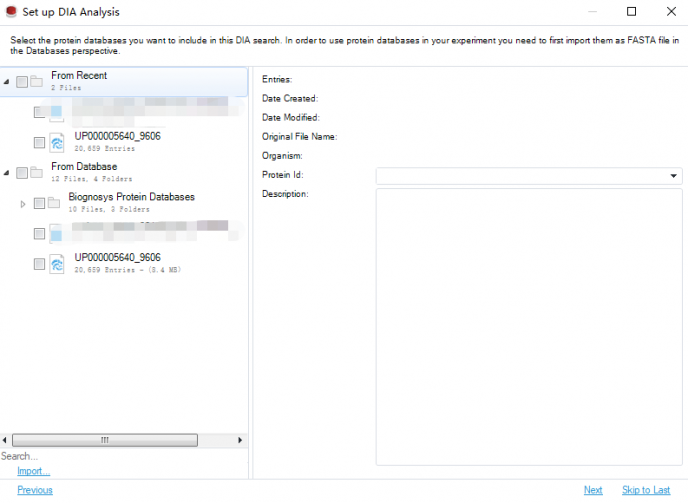
Task: Select UP000005640_9606 entry under From Recent
Action: pos(117,136)
